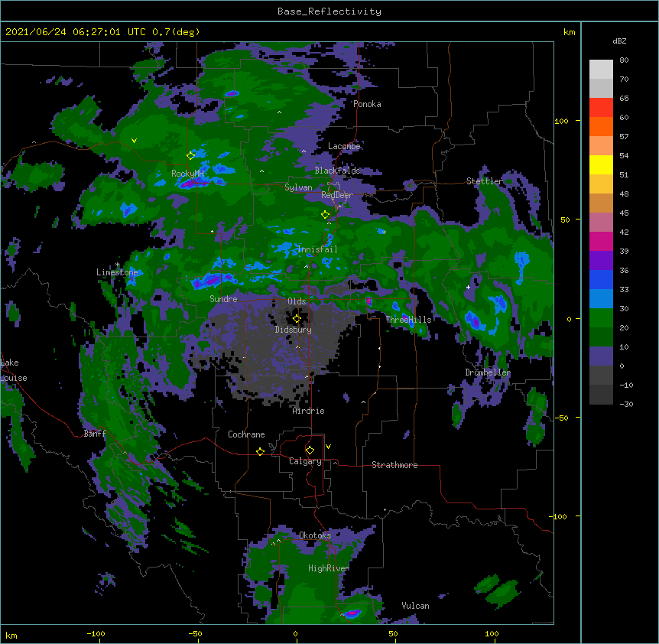659x644 pixels.
Task: Click the RedDeer city label
Action: 336,195
